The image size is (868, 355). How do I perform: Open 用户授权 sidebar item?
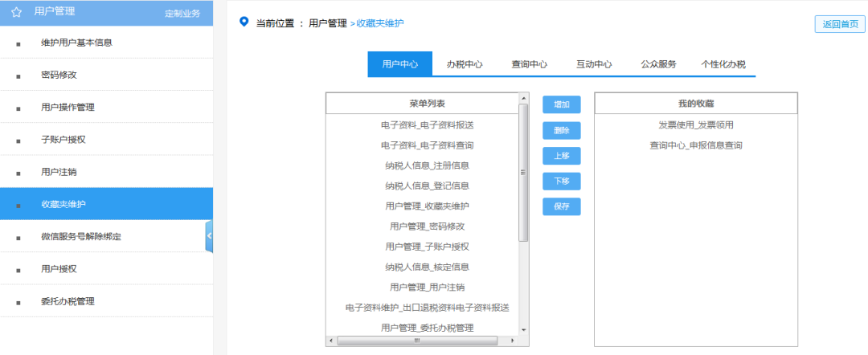[x=106, y=269]
